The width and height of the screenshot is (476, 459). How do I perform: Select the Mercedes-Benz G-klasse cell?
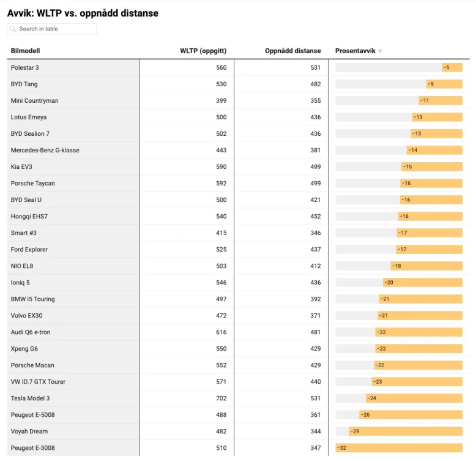[x=45, y=151]
